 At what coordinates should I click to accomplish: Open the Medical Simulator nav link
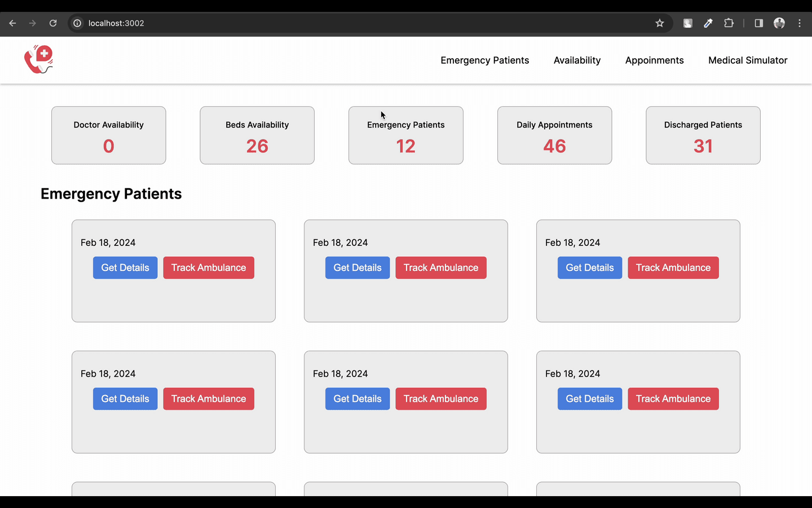748,60
